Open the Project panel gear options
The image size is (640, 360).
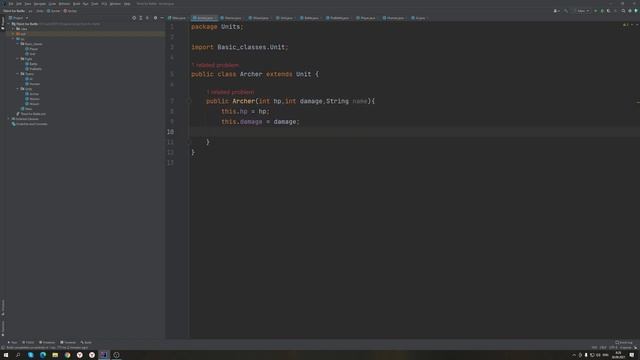(155, 18)
